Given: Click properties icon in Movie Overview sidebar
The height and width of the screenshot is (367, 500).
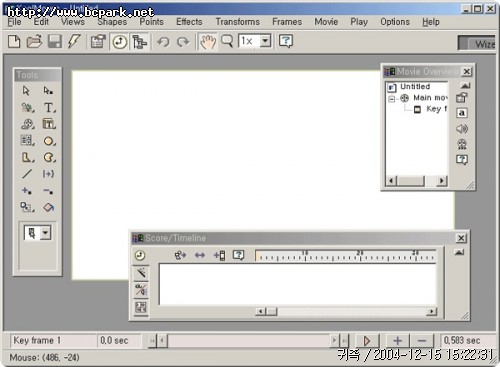Looking at the screenshot, I should 462,98.
